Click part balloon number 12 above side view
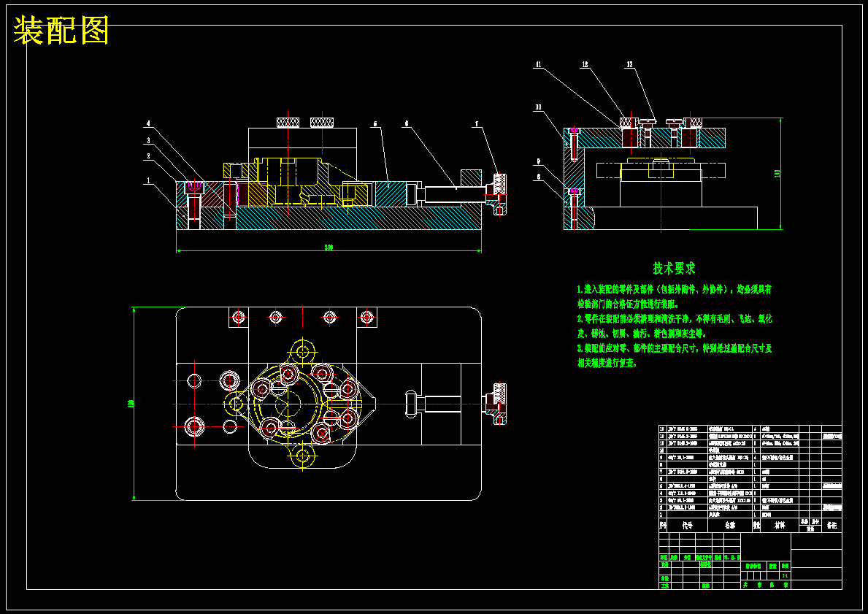The image size is (868, 614). point(585,64)
